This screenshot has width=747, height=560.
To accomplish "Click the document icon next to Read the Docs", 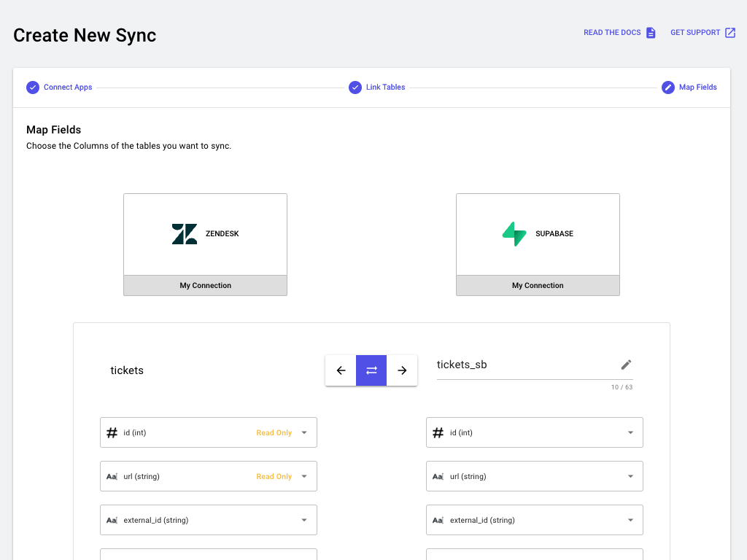I will tap(651, 33).
